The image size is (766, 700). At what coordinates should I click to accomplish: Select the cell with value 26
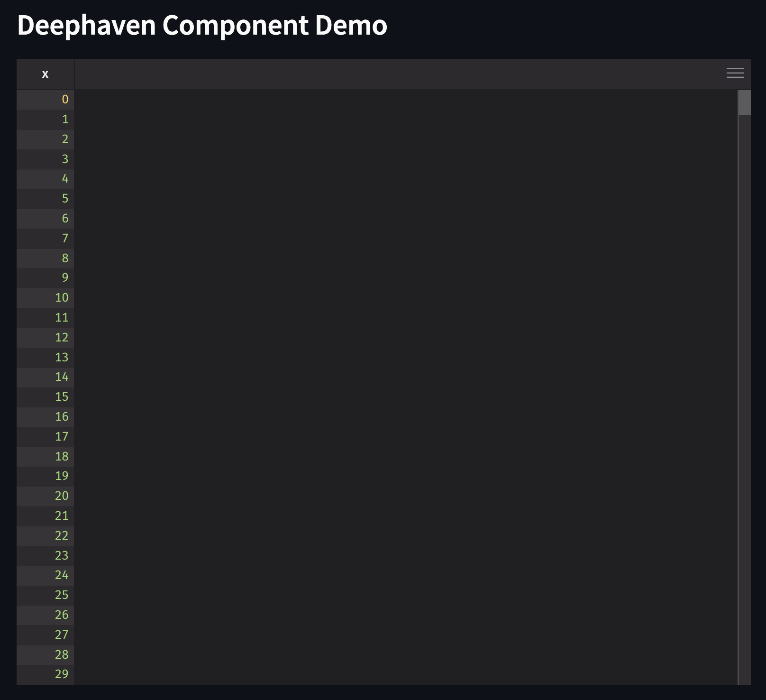point(46,615)
